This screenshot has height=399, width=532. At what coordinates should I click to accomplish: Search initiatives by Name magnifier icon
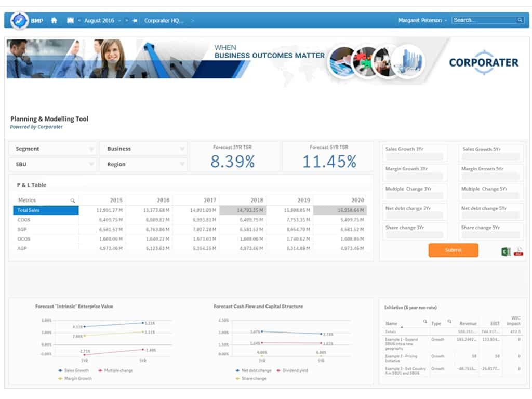(425, 322)
